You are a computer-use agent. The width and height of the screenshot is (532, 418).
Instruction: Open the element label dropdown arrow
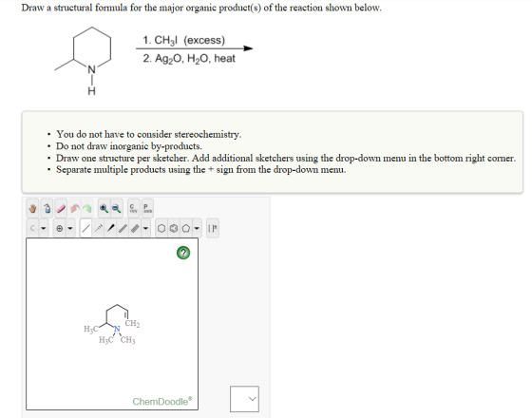coord(43,228)
